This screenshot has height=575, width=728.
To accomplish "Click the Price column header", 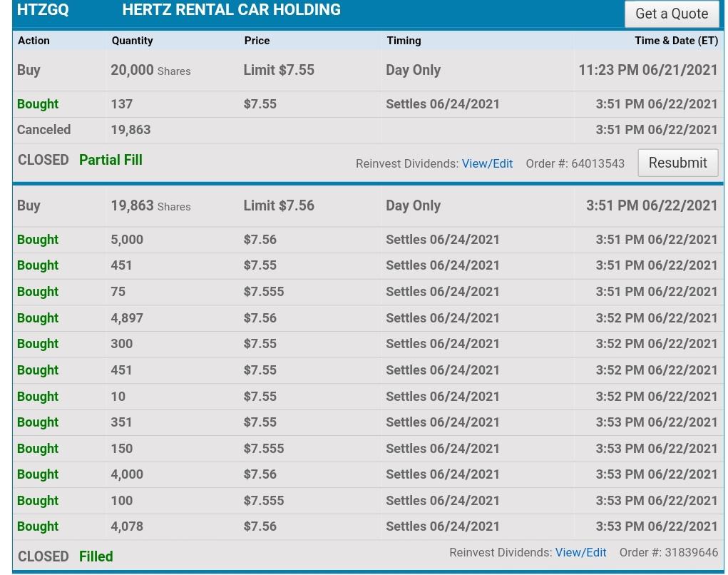I will tap(257, 41).
